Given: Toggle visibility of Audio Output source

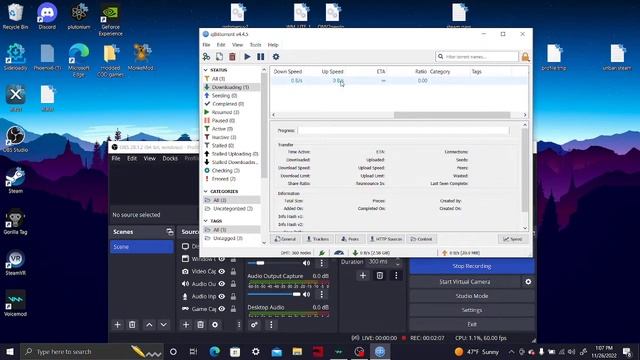Looking at the screenshot, I should (222, 284).
